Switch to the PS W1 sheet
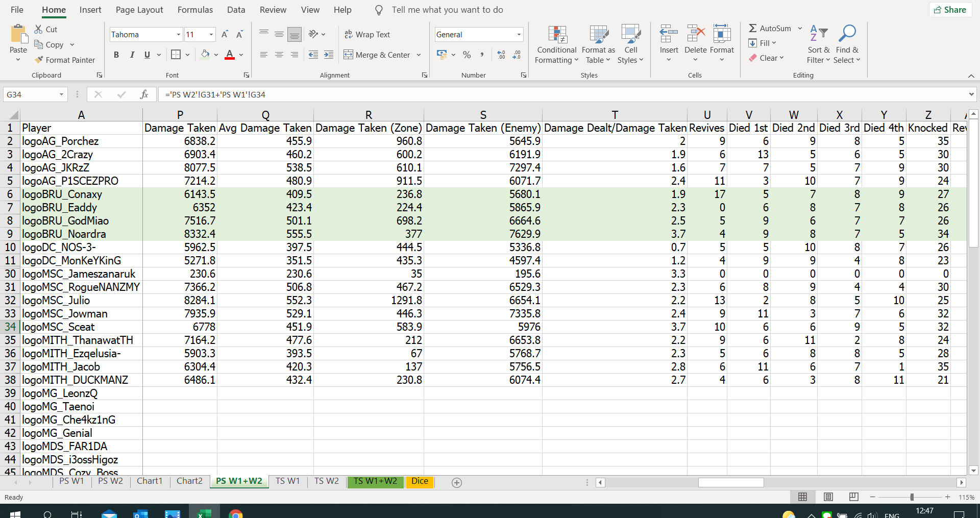Image resolution: width=980 pixels, height=518 pixels. pos(71,481)
